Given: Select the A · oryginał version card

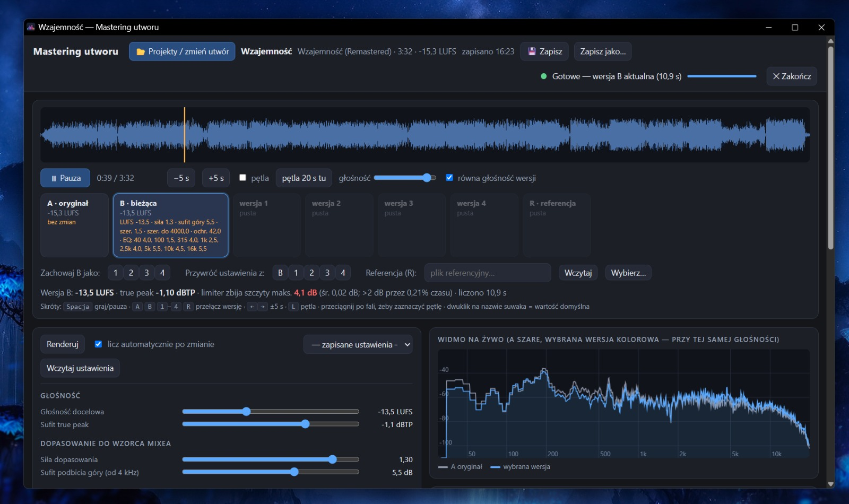Looking at the screenshot, I should [x=74, y=225].
